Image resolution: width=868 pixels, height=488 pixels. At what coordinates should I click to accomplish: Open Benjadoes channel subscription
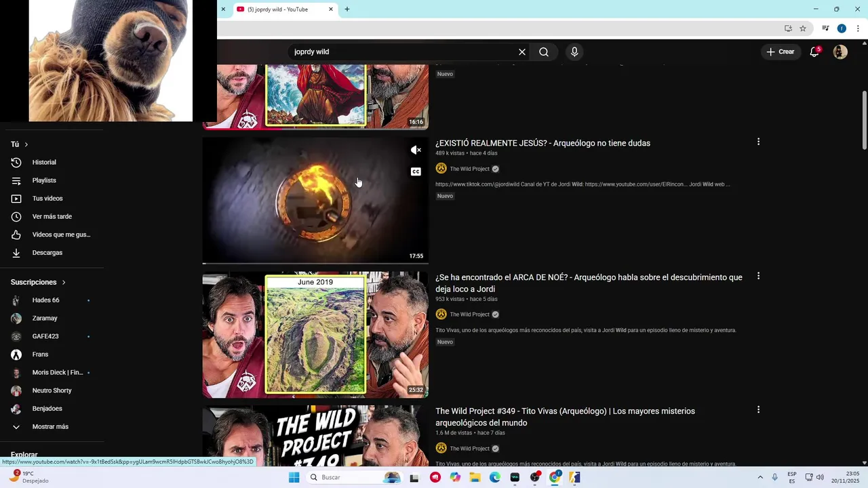coord(47,409)
